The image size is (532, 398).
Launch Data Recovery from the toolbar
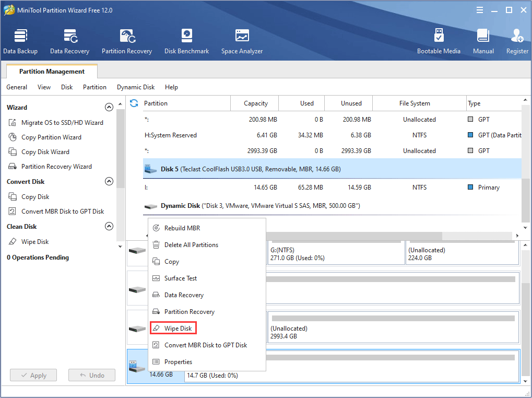coord(69,42)
